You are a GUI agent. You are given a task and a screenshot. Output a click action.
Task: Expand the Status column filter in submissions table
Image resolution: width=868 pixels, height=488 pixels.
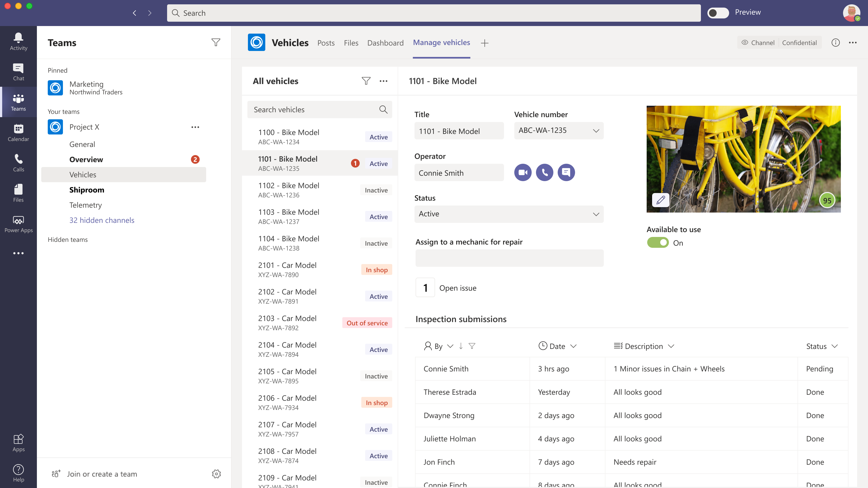[834, 346]
